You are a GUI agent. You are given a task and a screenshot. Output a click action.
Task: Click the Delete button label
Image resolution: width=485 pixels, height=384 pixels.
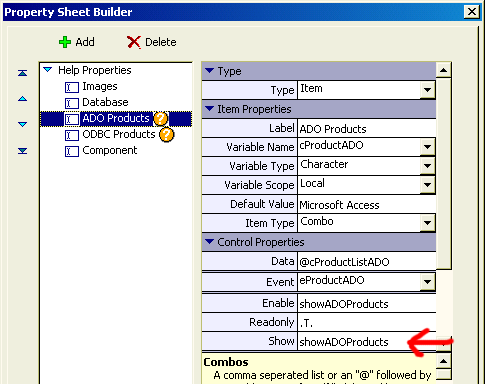[x=161, y=42]
